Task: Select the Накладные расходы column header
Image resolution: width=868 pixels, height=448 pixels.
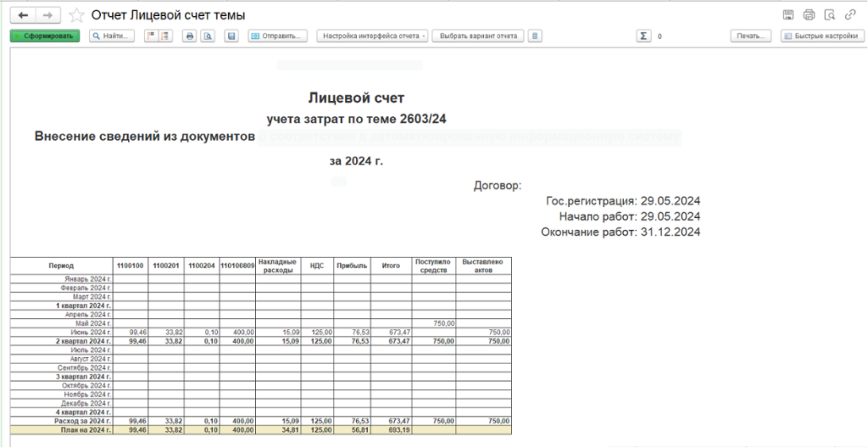Action: (278, 266)
